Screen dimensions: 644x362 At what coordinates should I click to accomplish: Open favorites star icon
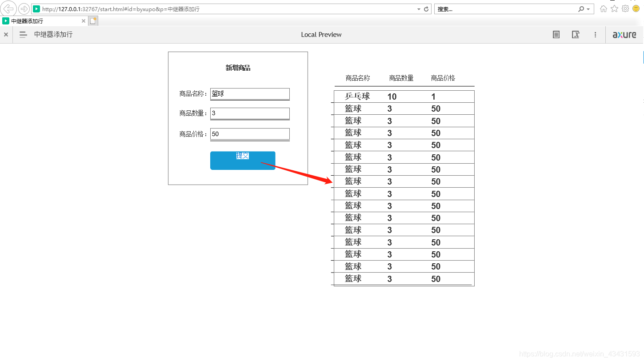coord(614,8)
